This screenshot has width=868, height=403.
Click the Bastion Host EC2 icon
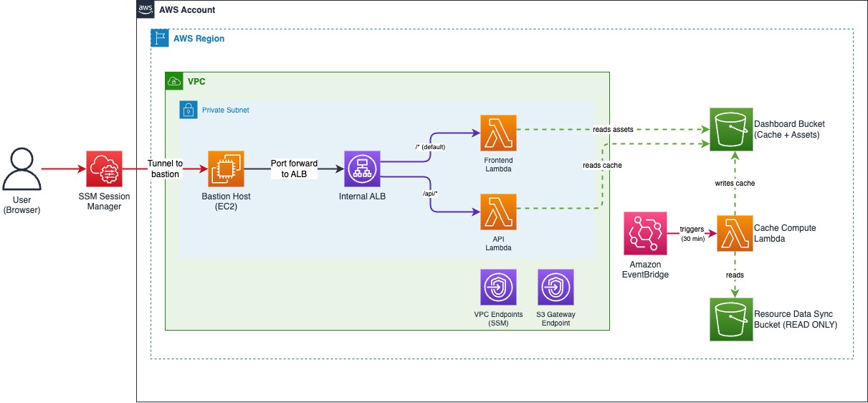tap(226, 169)
